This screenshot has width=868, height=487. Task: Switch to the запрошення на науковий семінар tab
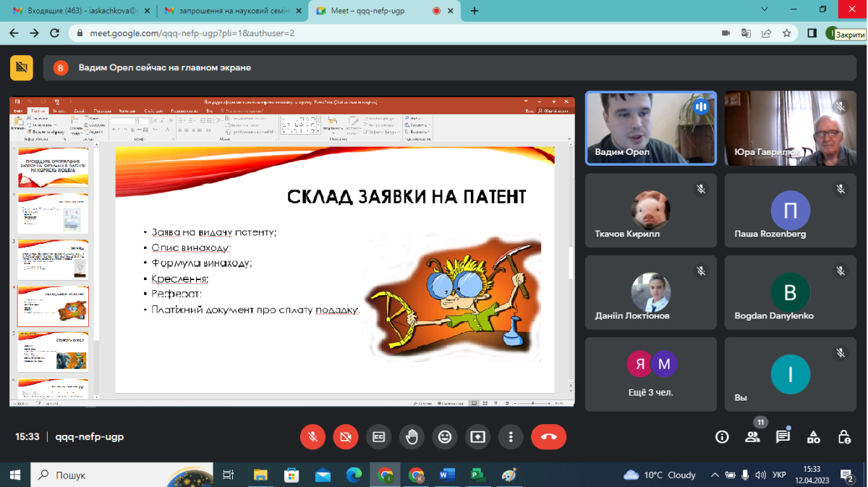(230, 11)
